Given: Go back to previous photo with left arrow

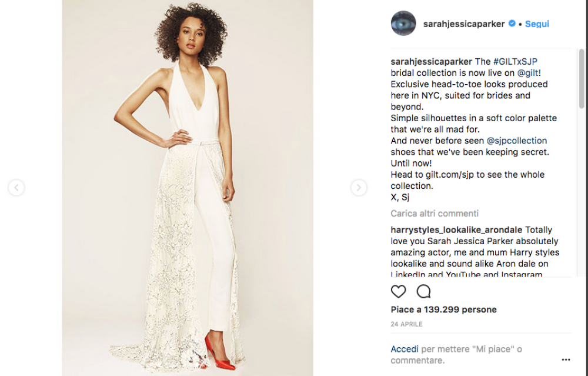Looking at the screenshot, I should [16, 187].
